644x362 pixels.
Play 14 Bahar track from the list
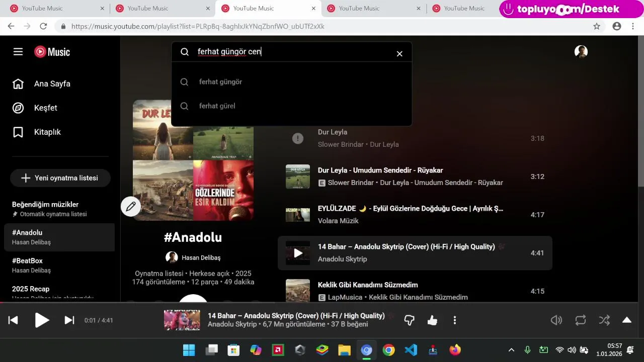tap(298, 253)
